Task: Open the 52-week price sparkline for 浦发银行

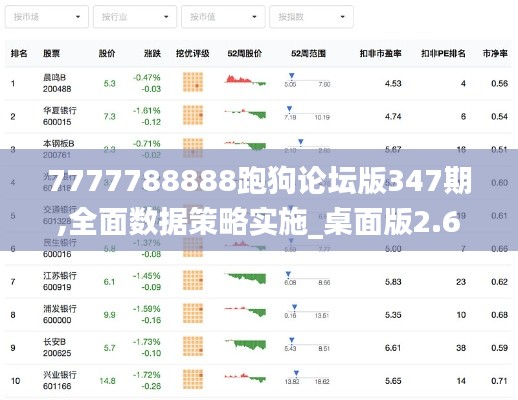Action: pos(245,312)
